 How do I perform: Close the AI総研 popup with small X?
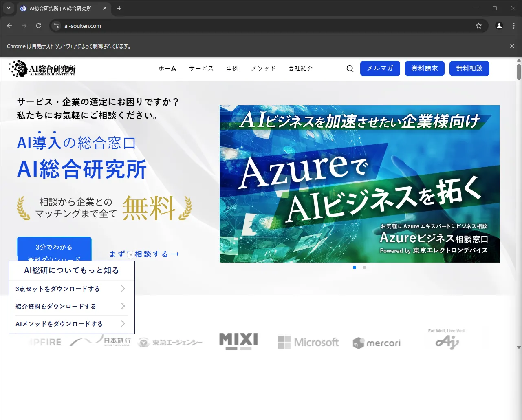point(130,254)
